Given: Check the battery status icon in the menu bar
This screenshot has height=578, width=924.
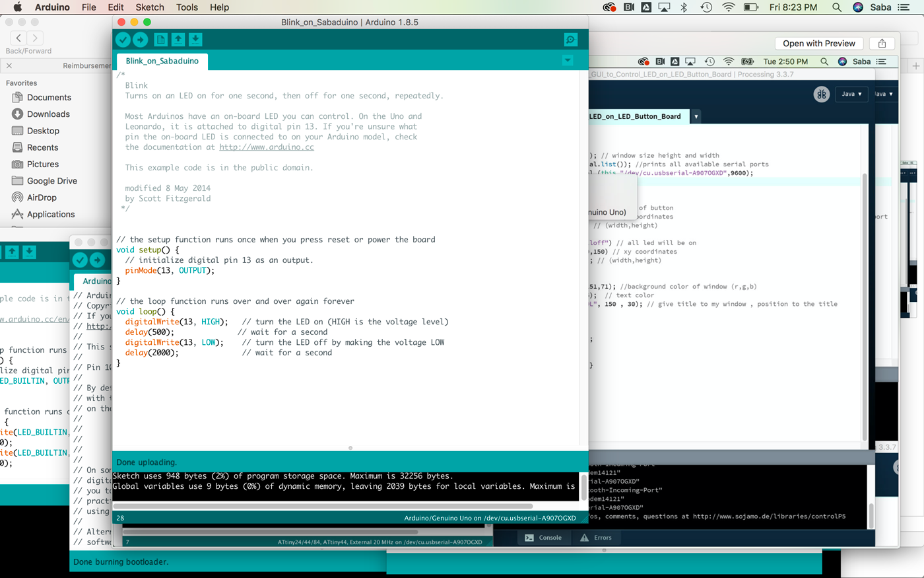Looking at the screenshot, I should pyautogui.click(x=751, y=7).
